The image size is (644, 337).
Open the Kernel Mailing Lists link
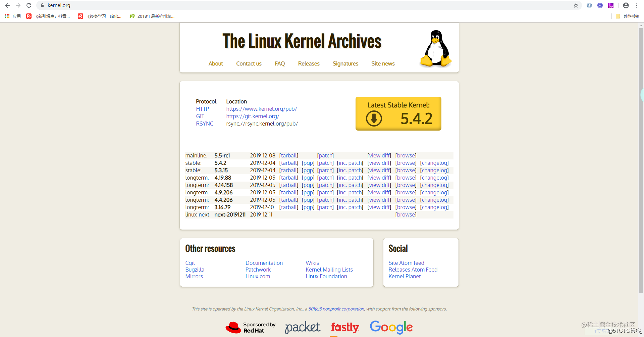coord(329,270)
